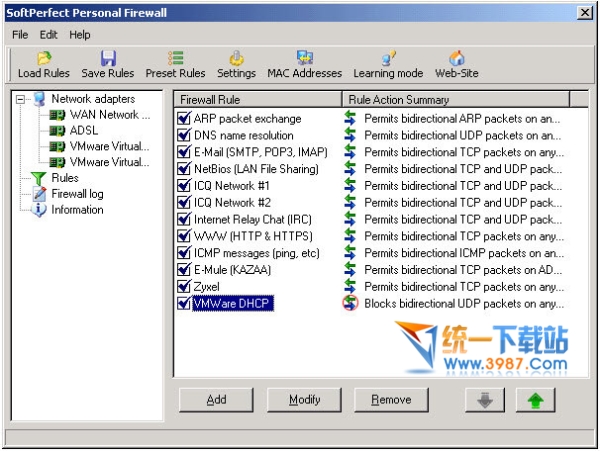600x452 pixels.
Task: Open the Edit menu
Action: coord(49,35)
